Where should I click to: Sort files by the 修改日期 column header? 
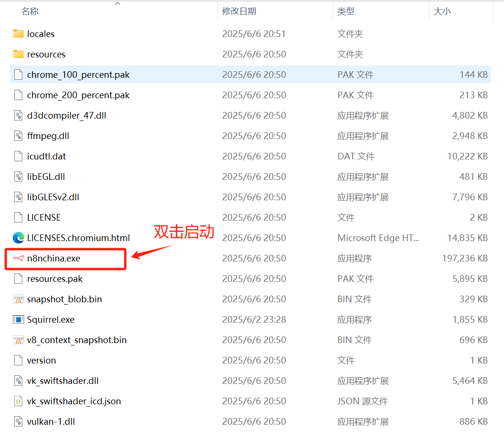(x=239, y=11)
